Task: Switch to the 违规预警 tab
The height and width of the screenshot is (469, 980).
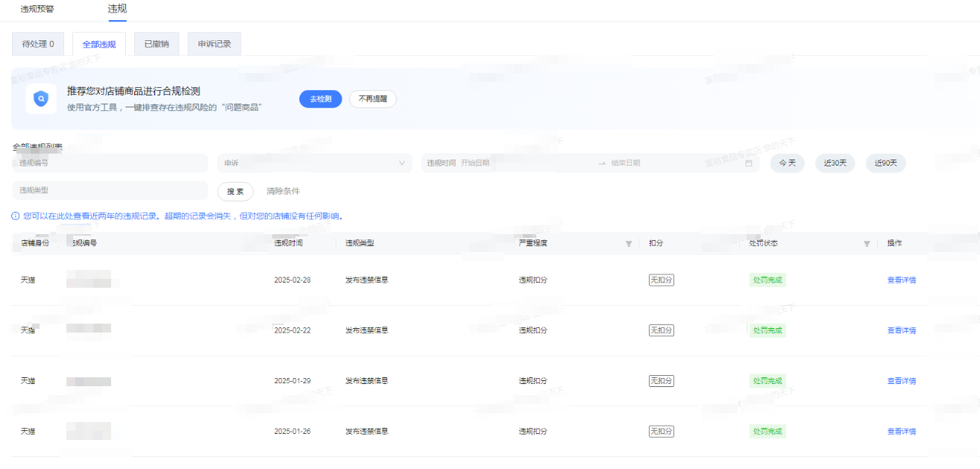Action: pyautogui.click(x=37, y=9)
